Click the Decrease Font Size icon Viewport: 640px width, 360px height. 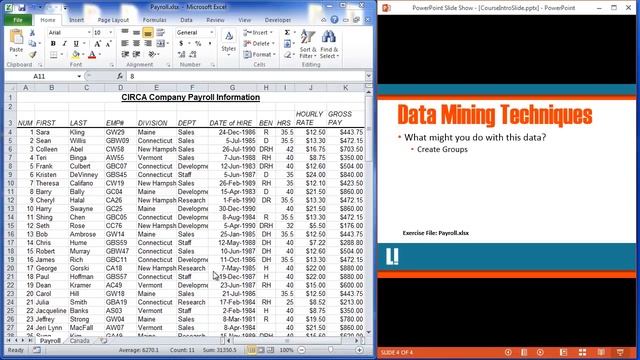click(x=109, y=44)
